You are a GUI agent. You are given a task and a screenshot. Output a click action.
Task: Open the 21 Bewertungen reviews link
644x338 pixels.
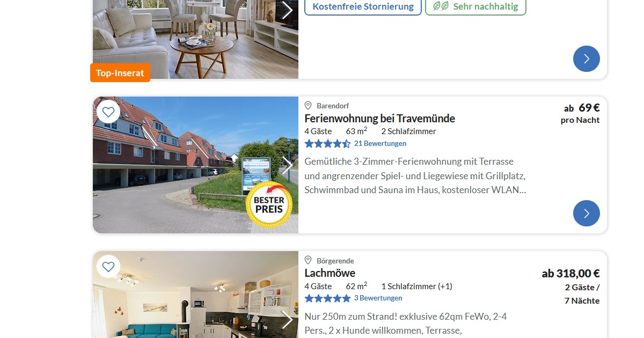(x=380, y=143)
